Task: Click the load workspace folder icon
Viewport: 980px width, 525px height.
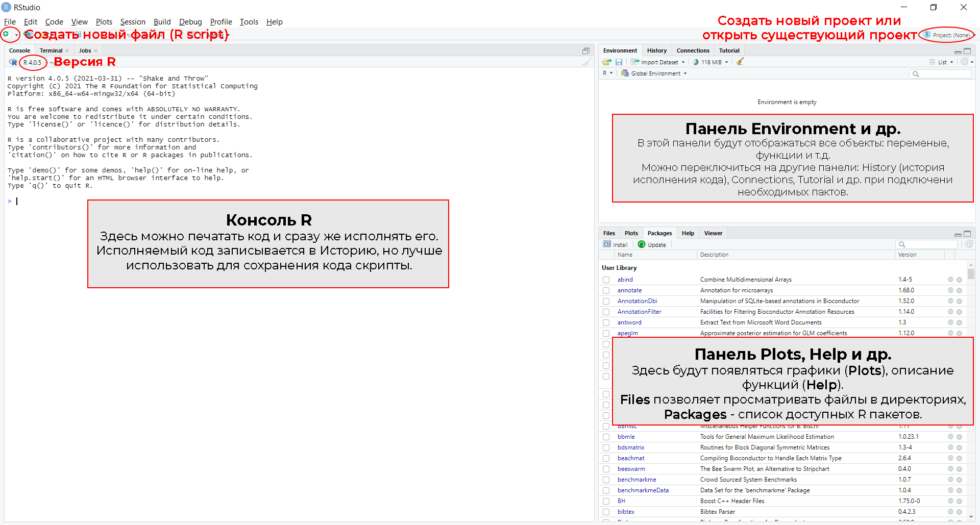Action: coord(606,62)
